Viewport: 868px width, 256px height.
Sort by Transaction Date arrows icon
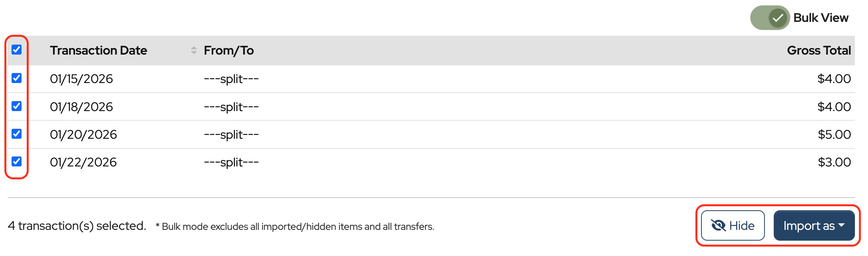[x=194, y=50]
